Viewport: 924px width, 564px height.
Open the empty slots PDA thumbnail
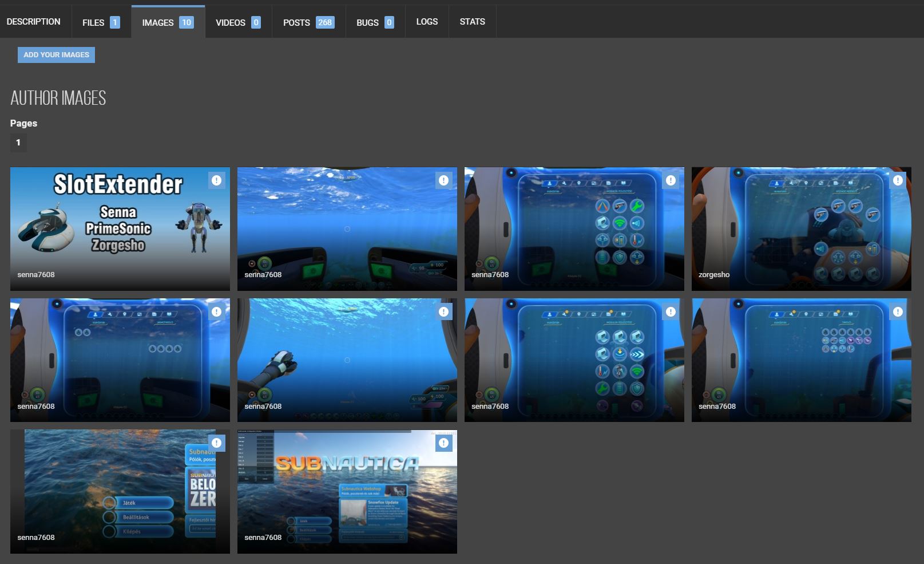pos(120,360)
